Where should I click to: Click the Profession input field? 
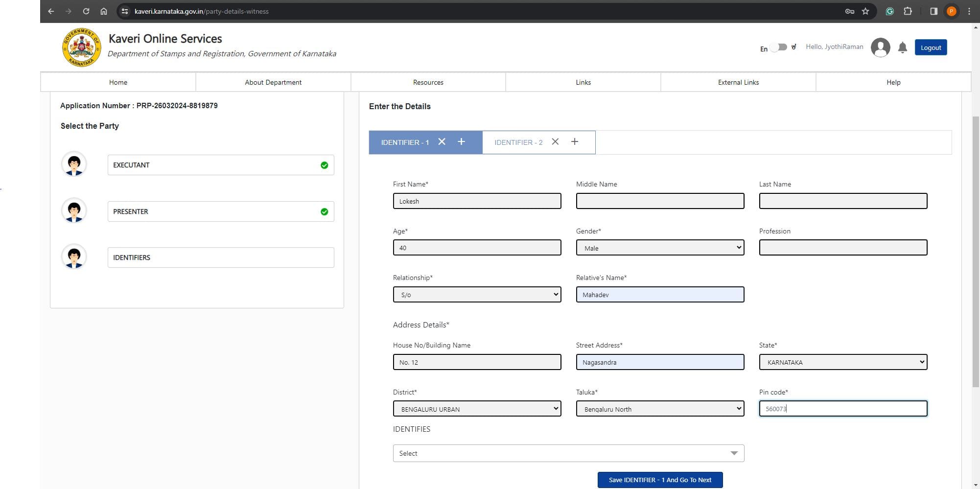click(843, 248)
